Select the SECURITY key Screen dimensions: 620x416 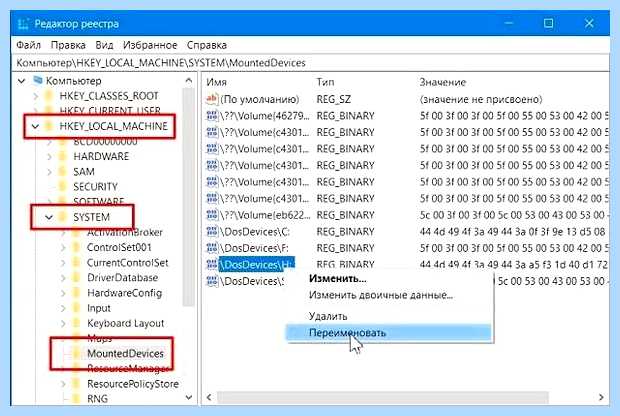point(95,187)
